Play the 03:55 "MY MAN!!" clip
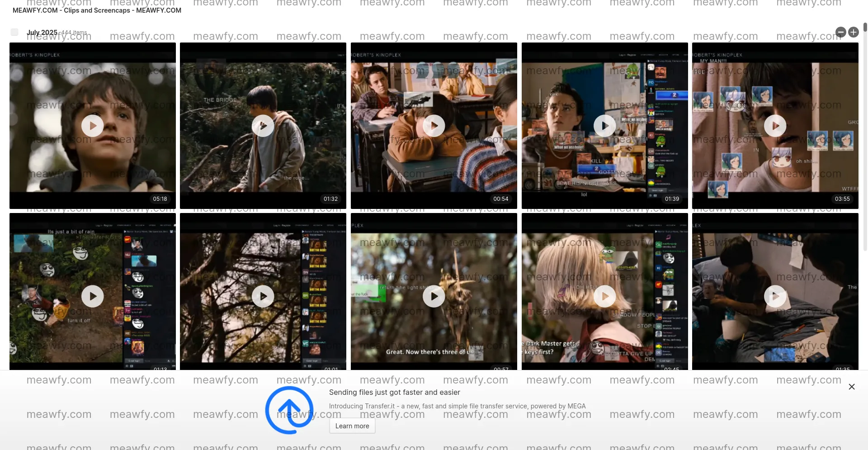The width and height of the screenshot is (868, 450). (x=775, y=126)
